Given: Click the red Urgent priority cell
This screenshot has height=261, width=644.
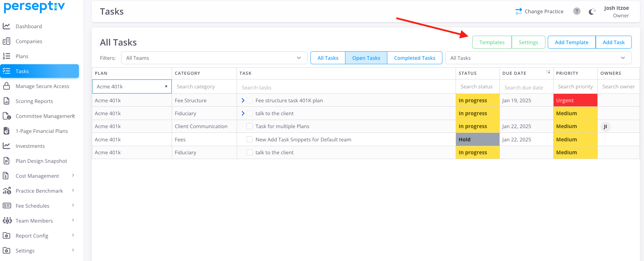Looking at the screenshot, I should (x=575, y=101).
